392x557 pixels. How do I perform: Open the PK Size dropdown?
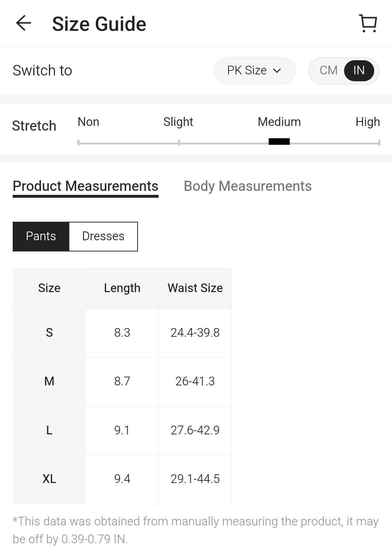pyautogui.click(x=254, y=70)
